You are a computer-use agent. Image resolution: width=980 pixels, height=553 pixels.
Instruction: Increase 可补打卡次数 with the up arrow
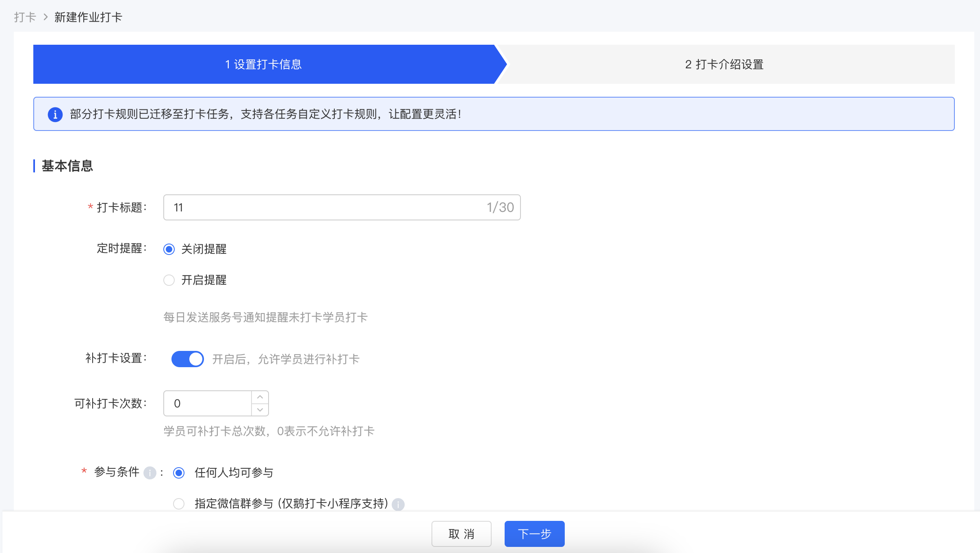tap(260, 397)
